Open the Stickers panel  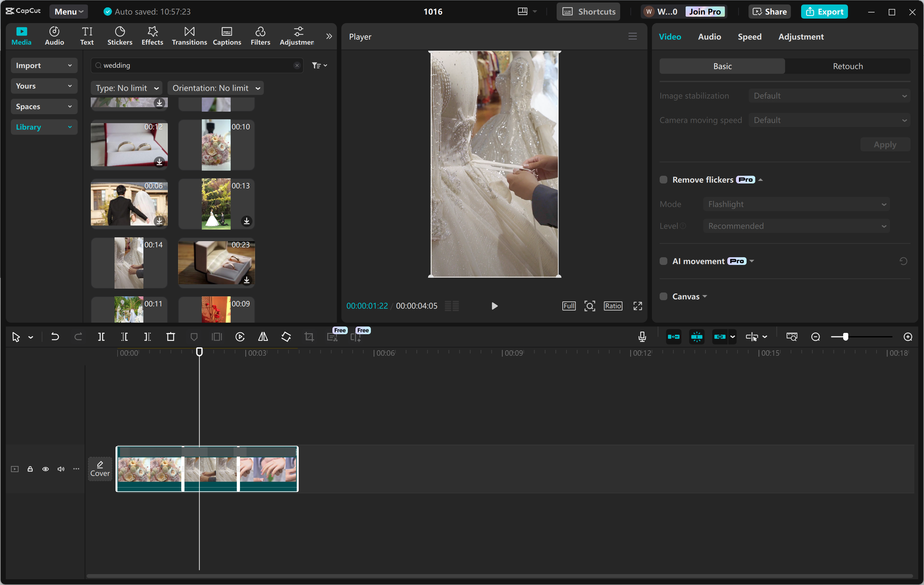click(x=120, y=36)
